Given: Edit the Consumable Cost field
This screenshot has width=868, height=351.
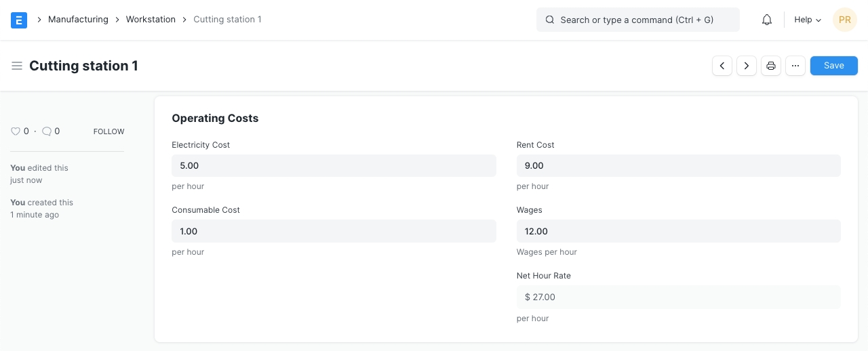Looking at the screenshot, I should [x=334, y=231].
